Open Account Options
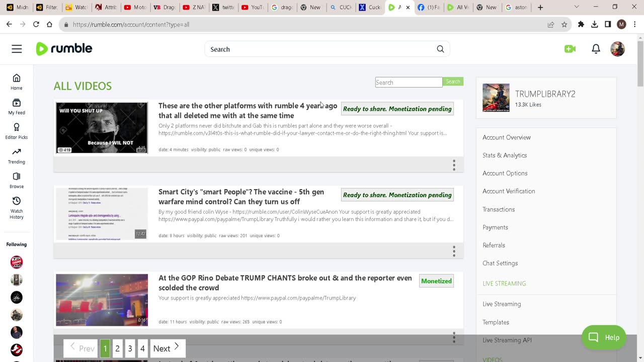644x362 pixels. coord(505,173)
